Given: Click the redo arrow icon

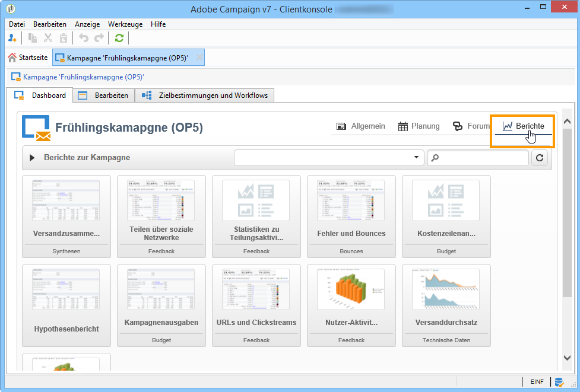Looking at the screenshot, I should (99, 38).
